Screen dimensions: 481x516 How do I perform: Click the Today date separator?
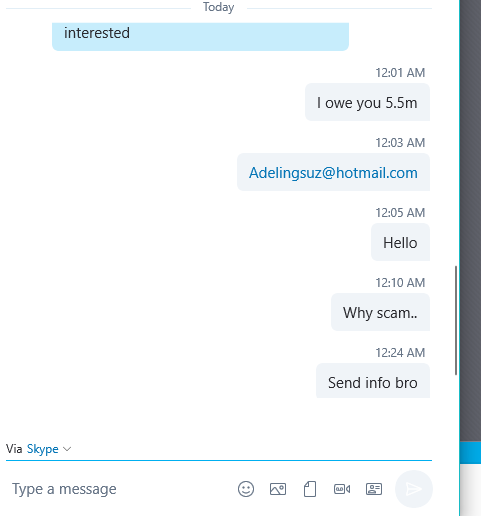pyautogui.click(x=219, y=7)
